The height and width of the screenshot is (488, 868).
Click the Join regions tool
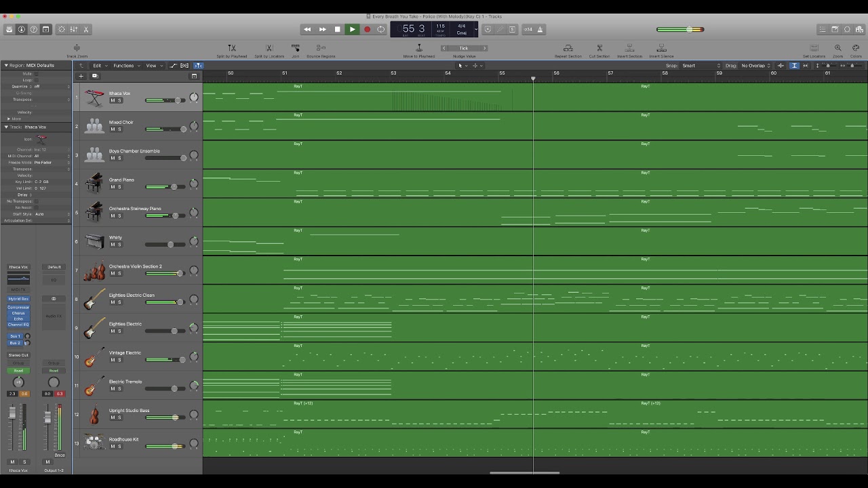[296, 51]
